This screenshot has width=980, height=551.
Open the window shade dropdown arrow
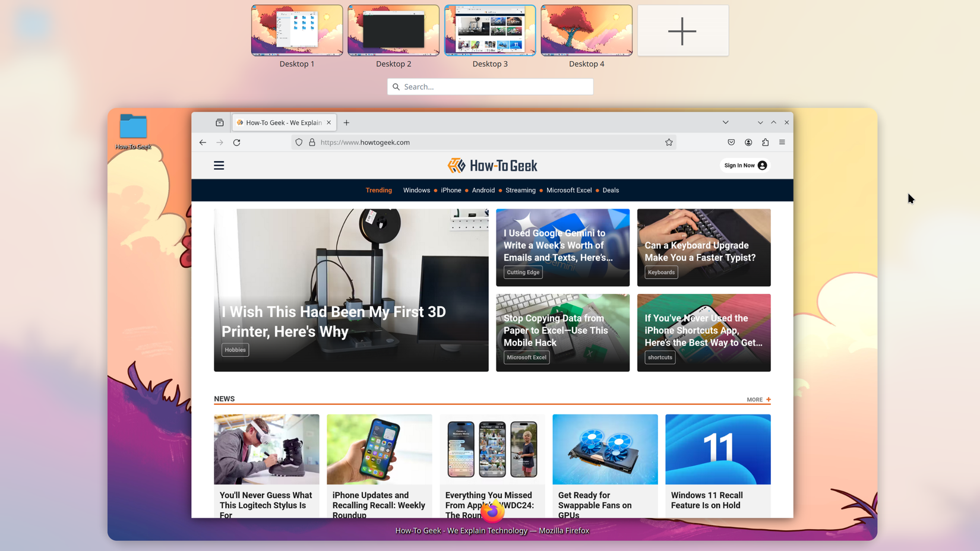click(760, 122)
